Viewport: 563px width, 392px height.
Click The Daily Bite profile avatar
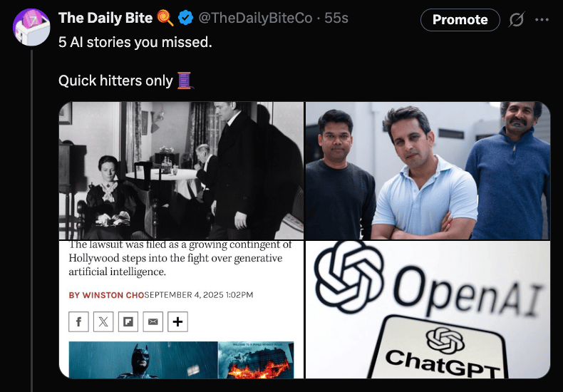pos(31,27)
